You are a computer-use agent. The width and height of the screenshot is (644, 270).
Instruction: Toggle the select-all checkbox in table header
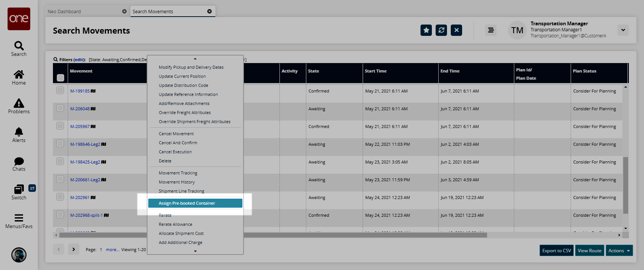tap(61, 78)
